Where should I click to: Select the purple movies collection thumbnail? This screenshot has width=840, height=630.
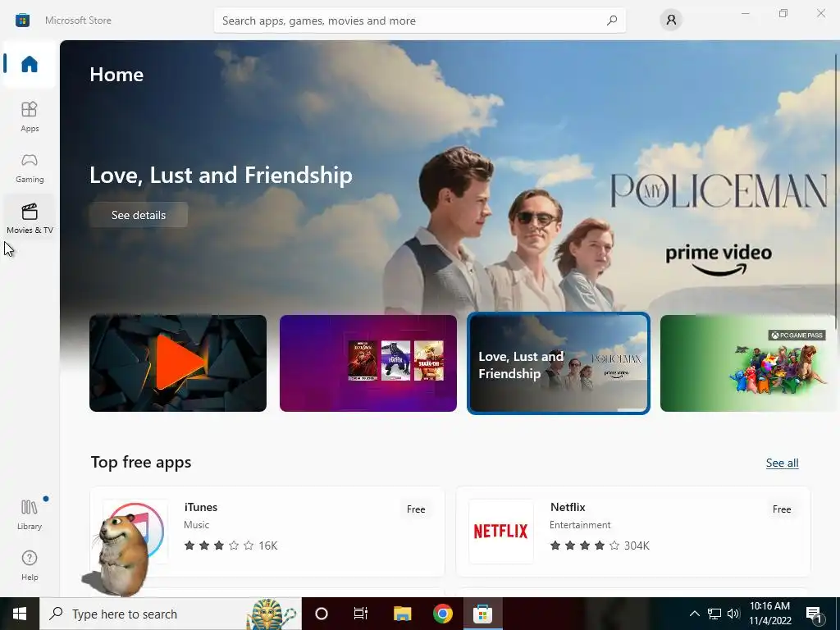point(368,363)
